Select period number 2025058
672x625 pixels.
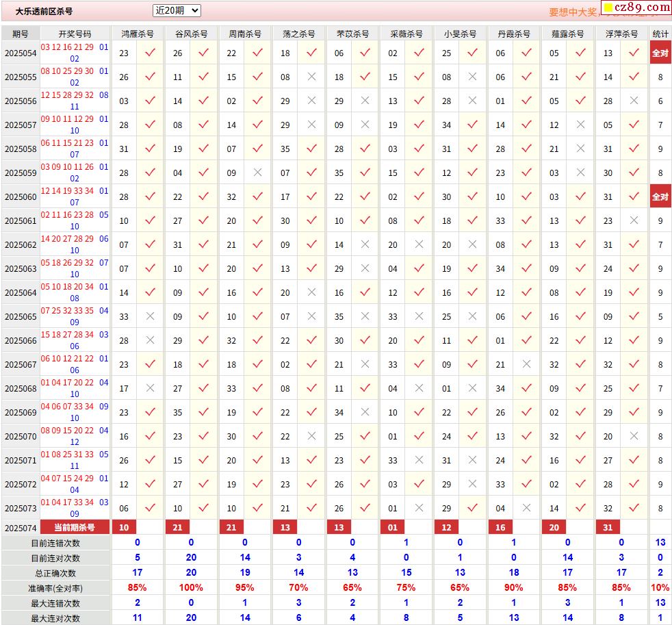click(21, 149)
